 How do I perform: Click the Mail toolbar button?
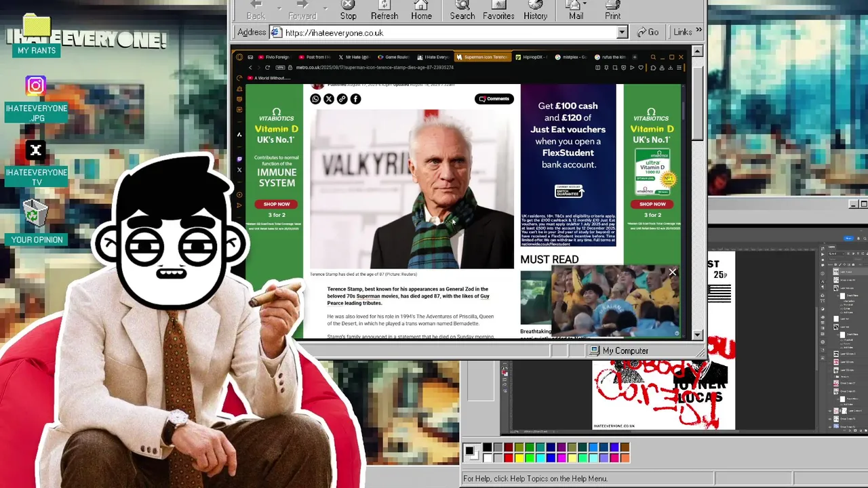576,10
